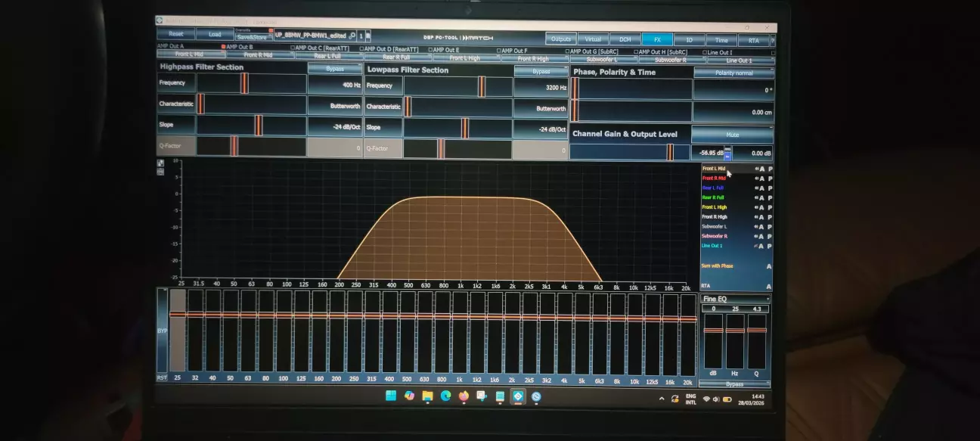Check the Line Out I checkbox

point(705,52)
